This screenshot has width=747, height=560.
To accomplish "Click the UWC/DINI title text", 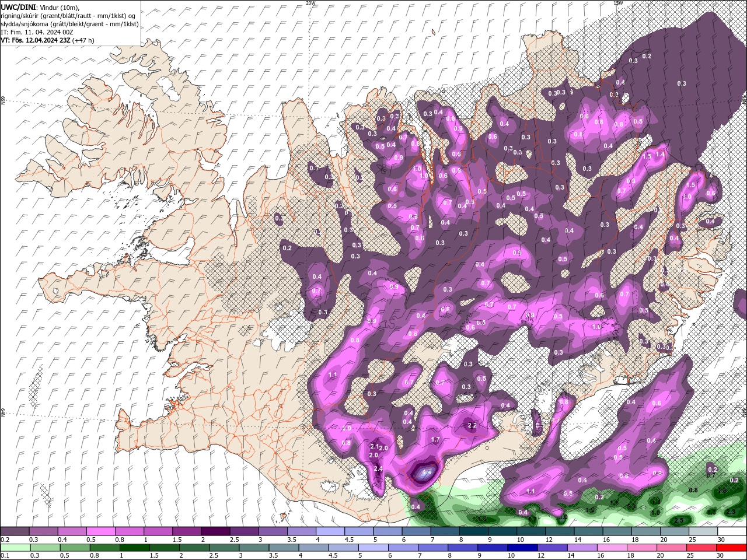I will pos(19,7).
